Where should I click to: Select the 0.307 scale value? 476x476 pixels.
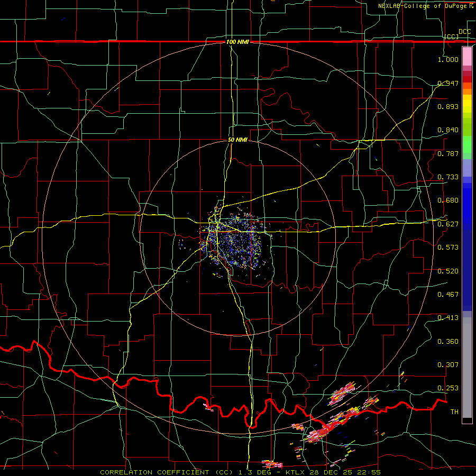[x=448, y=365]
